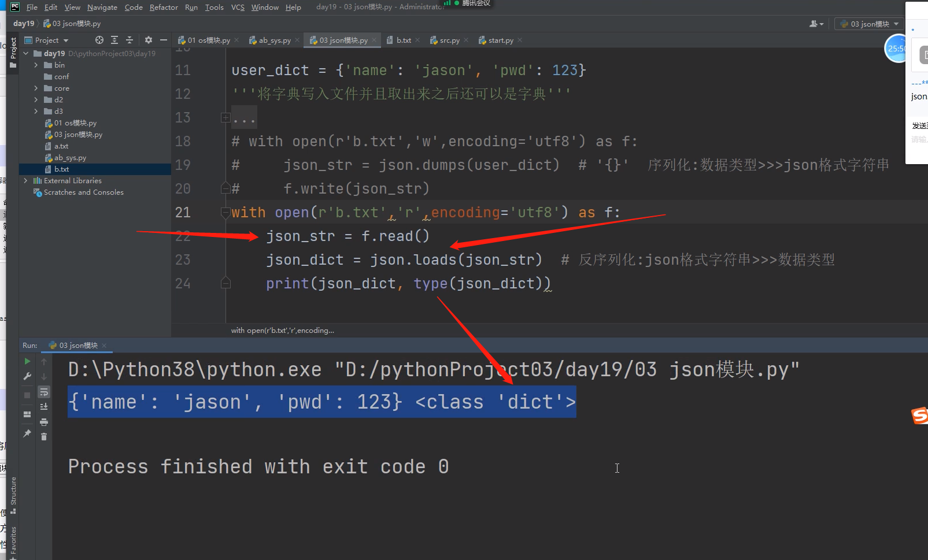Open the Code With Me user dropdown
This screenshot has width=928, height=560.
tap(816, 24)
